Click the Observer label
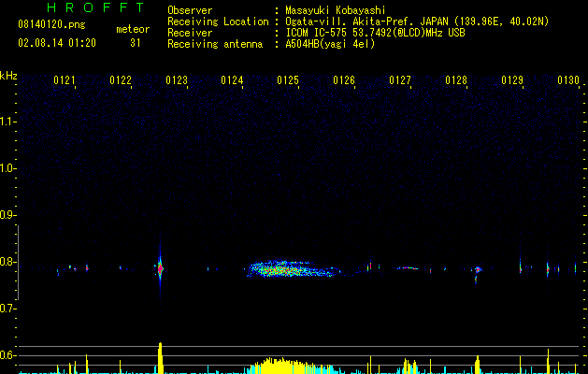The image size is (588, 374). [190, 10]
